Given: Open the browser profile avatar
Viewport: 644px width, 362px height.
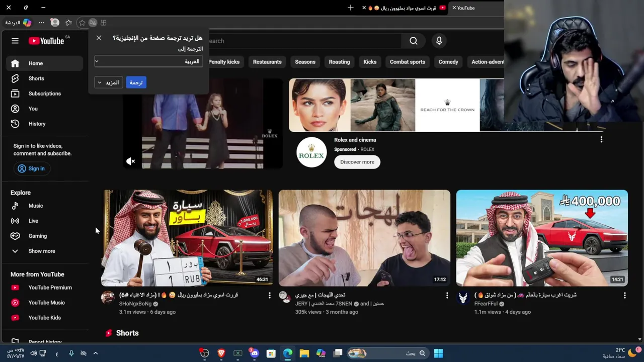Looking at the screenshot, I should (x=55, y=23).
